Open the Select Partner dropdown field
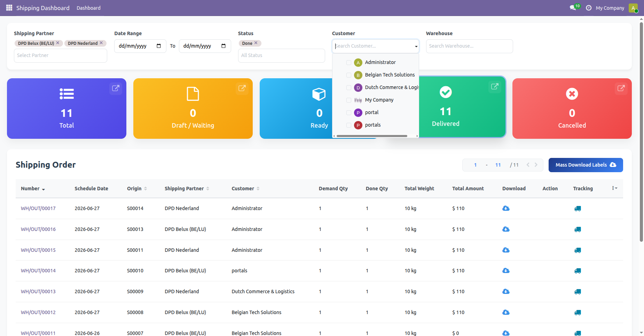Screen dimensions: 644x336 61,56
